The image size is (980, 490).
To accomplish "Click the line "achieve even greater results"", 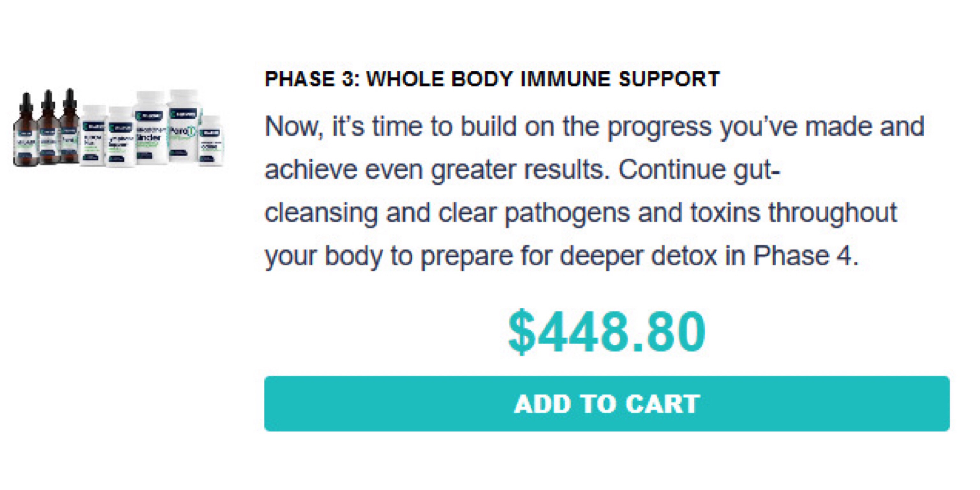I will 522,170.
